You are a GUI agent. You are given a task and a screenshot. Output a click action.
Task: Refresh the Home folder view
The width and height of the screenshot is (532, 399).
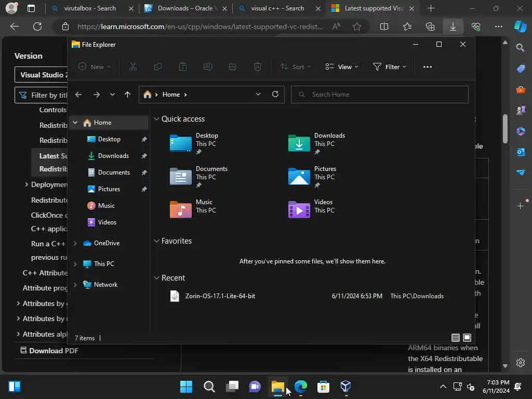(x=275, y=94)
